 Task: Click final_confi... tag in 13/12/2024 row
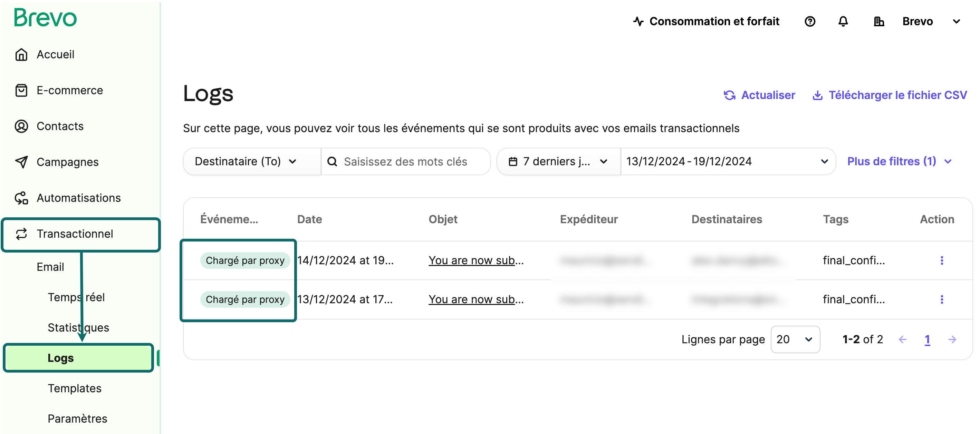click(854, 299)
